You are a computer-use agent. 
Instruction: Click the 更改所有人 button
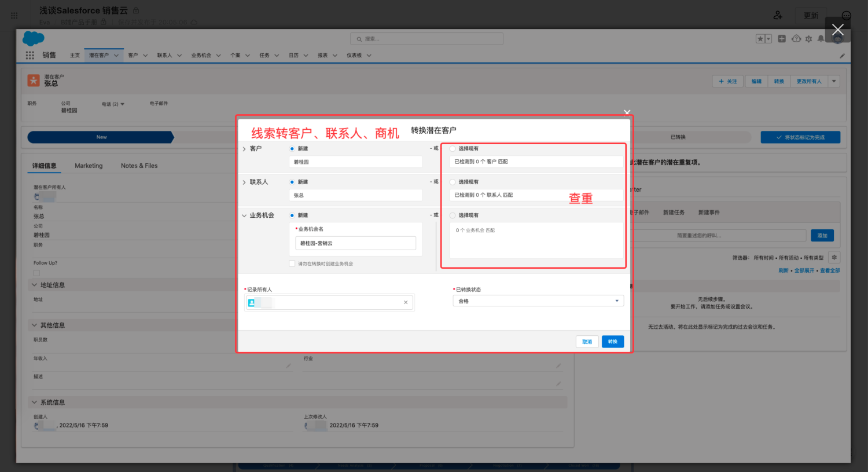pyautogui.click(x=809, y=81)
